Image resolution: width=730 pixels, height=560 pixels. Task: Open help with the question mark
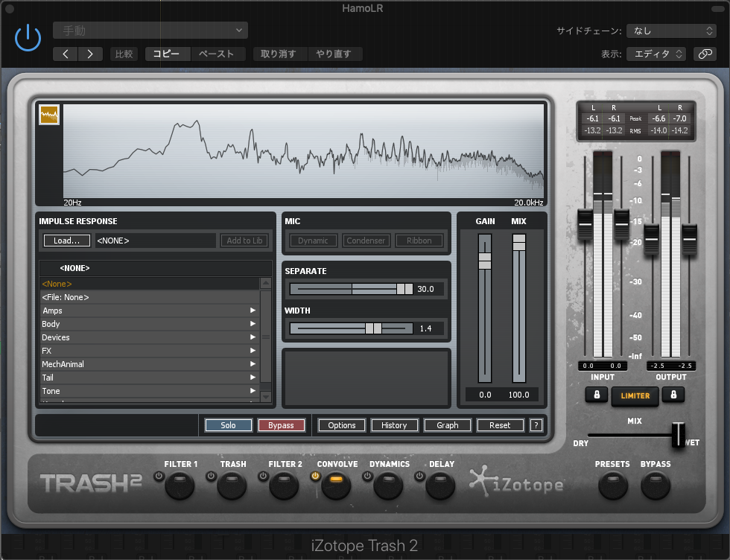[536, 425]
